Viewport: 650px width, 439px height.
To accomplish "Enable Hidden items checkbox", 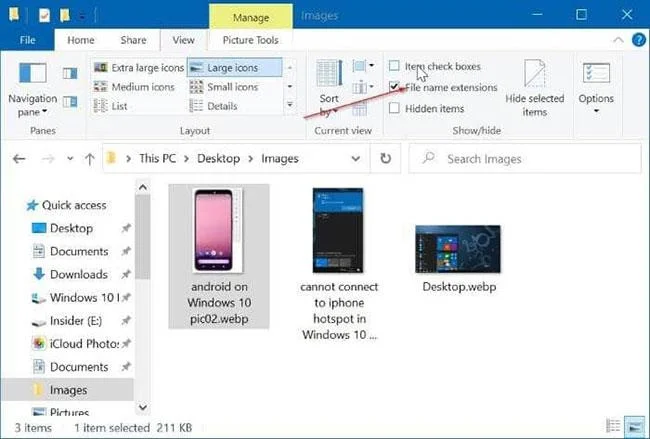I will pyautogui.click(x=394, y=108).
